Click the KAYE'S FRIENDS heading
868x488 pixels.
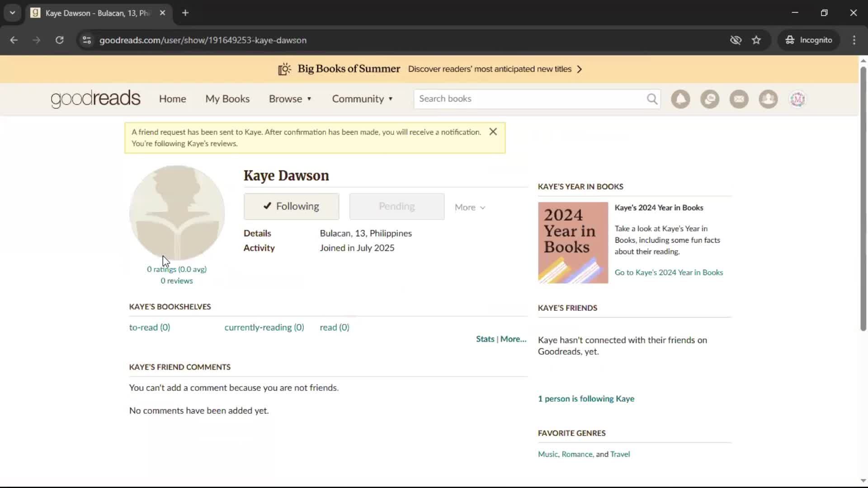click(567, 308)
